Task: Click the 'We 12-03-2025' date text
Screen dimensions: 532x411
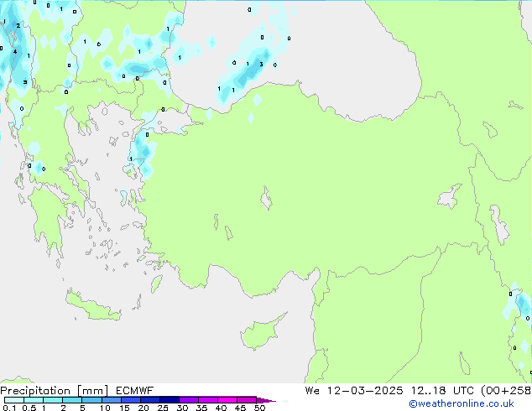Action: (x=354, y=391)
